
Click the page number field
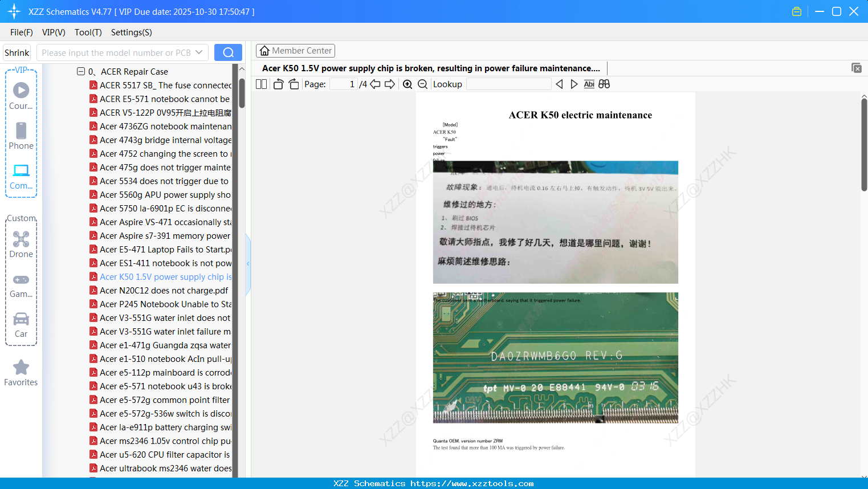tap(343, 84)
